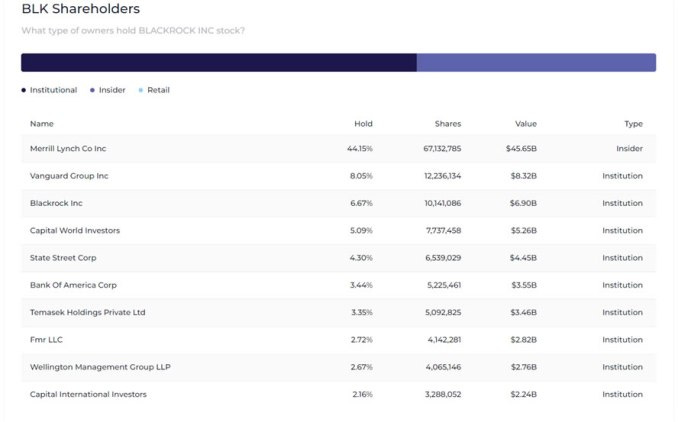Click the $2.82B value cell
This screenshot has width=678, height=422.
(523, 339)
